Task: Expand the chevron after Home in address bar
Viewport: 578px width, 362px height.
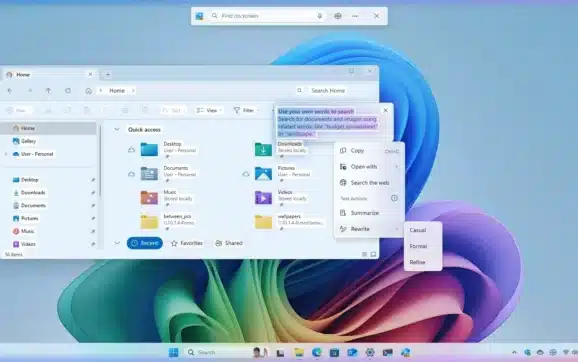Action: [x=133, y=90]
